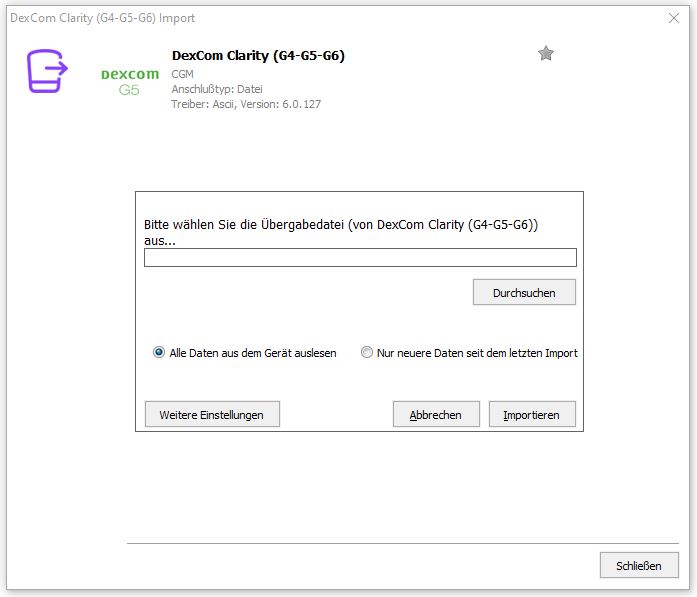Click the 'Bitte wählen Sie die Übergabedatei' prompt
Screen dimensions: 697x597
(341, 232)
